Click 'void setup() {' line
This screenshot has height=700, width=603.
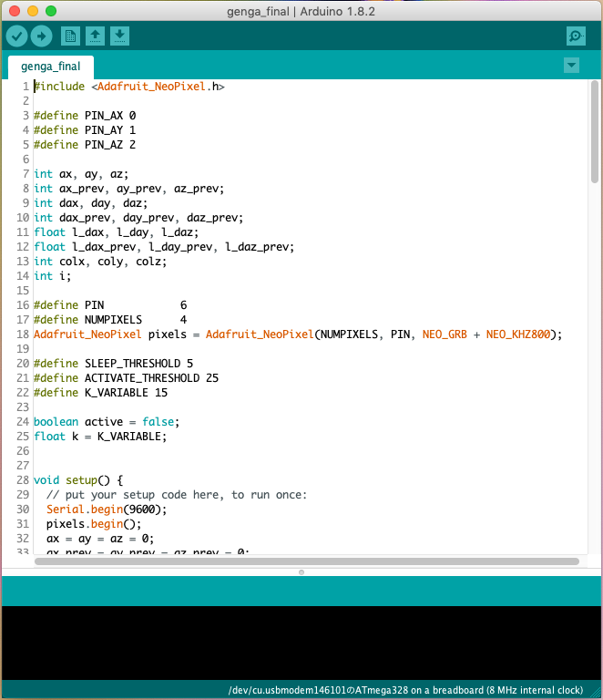point(78,480)
